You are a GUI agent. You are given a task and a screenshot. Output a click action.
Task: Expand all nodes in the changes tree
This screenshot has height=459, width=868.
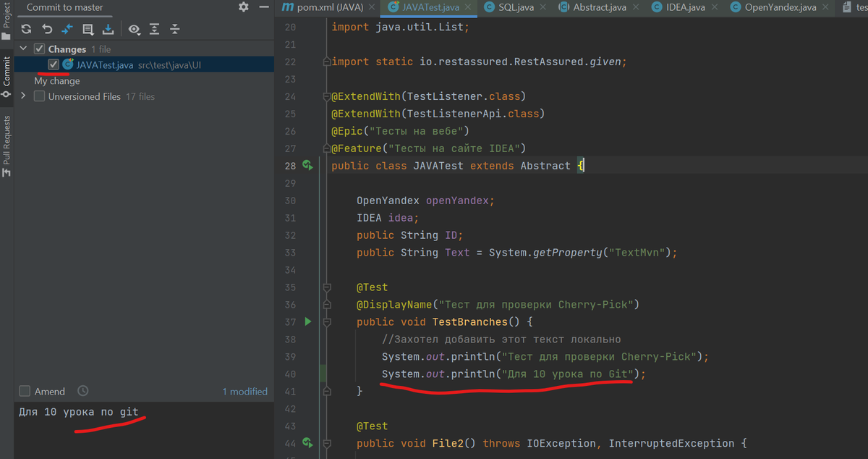pos(154,30)
